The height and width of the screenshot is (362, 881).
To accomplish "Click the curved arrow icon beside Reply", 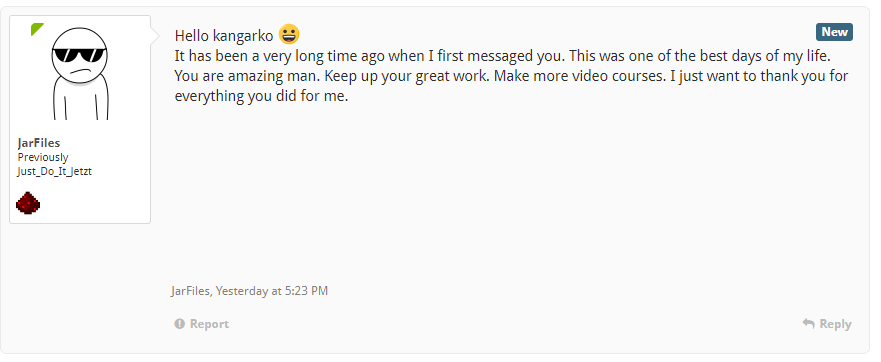I will pos(809,323).
